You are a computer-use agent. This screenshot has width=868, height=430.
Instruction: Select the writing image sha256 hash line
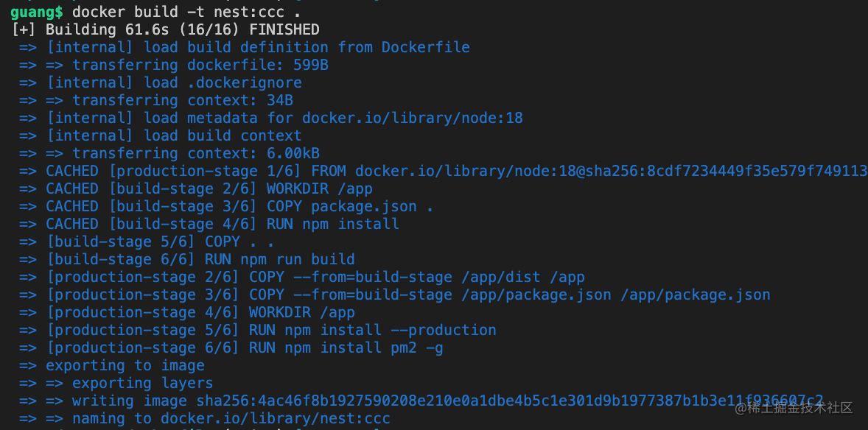pos(421,401)
